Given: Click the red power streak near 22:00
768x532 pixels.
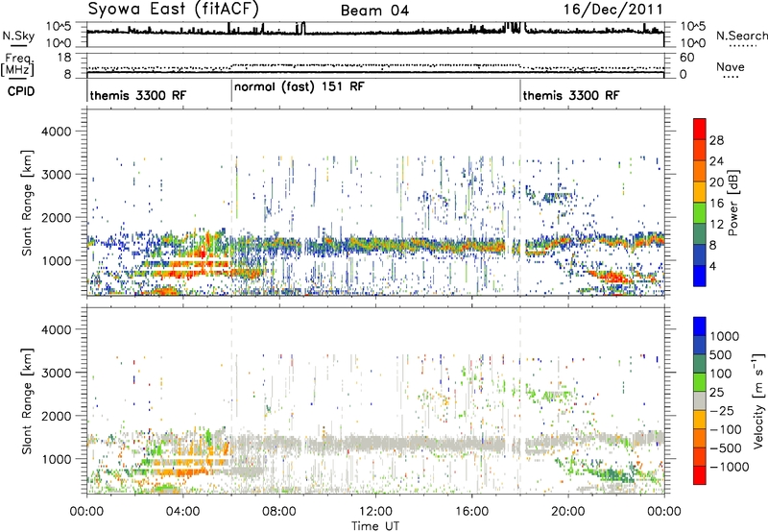Looking at the screenshot, I should pos(612,278).
